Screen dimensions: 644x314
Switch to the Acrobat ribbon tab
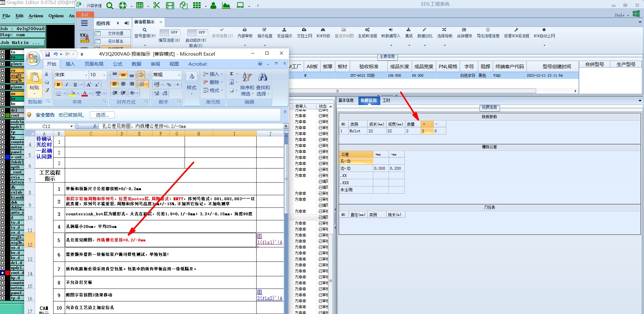tap(197, 64)
